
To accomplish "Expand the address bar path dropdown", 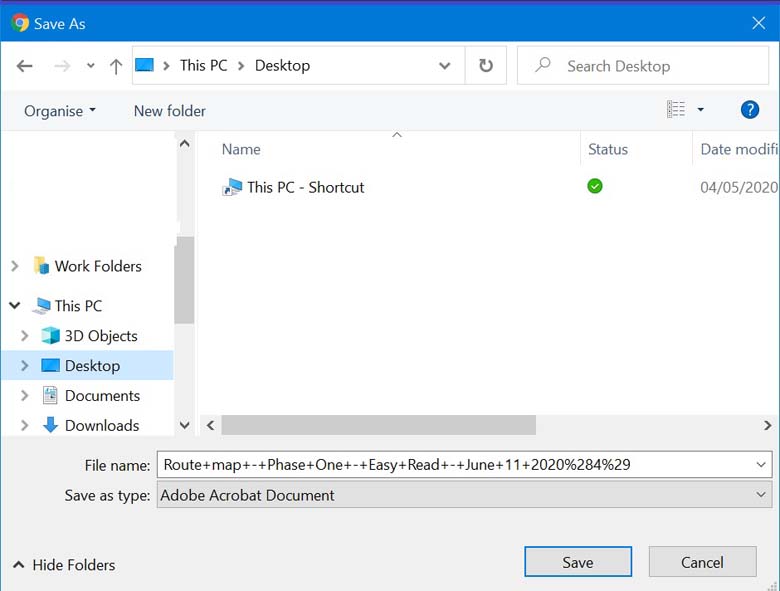I will coord(444,66).
